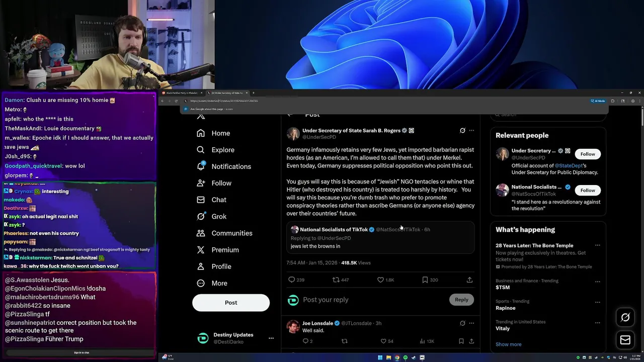Open the quoted National Socialists of TikTok post

[x=380, y=238]
